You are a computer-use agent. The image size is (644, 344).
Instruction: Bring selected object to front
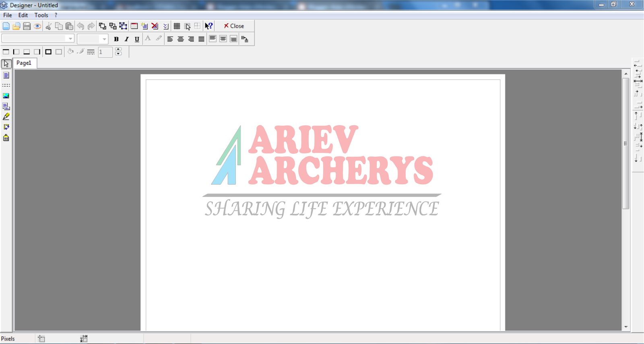click(x=103, y=26)
